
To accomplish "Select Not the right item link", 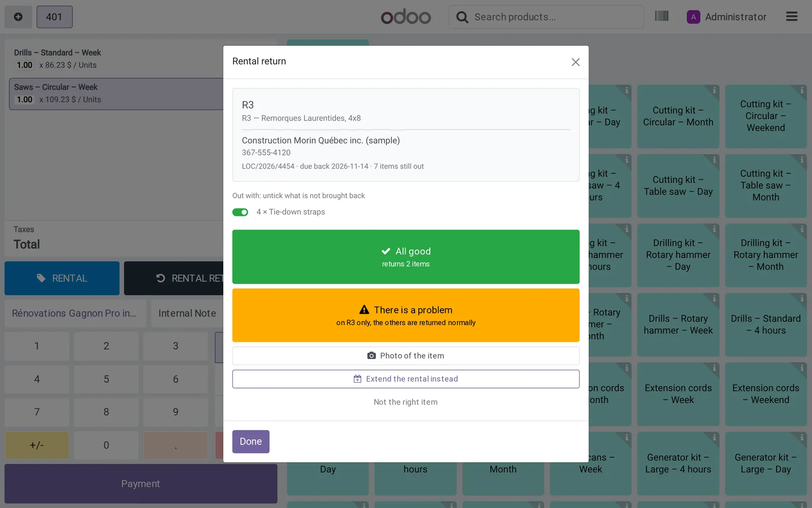I will click(x=405, y=402).
